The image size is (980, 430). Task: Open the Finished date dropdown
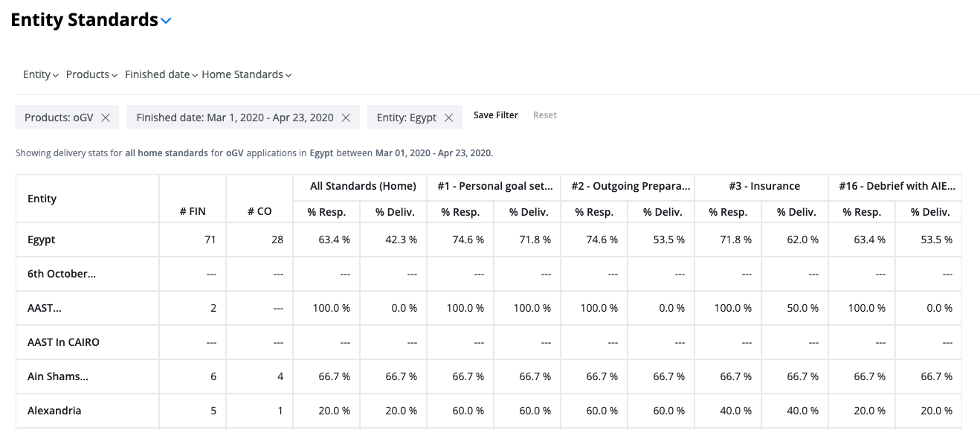(x=161, y=74)
